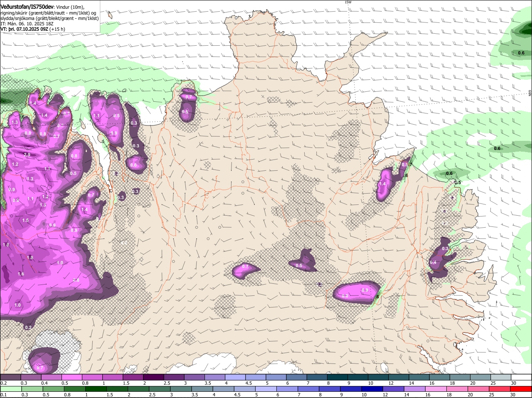Click the rain-row legend swatch between 0.5 and 0.8

click(54, 389)
